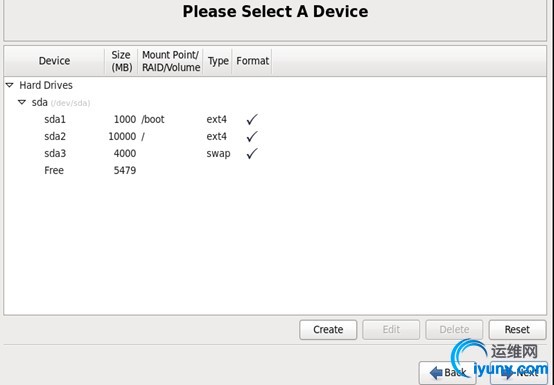Click the ext4 type of sda2
The height and width of the screenshot is (385, 554).
pos(216,136)
